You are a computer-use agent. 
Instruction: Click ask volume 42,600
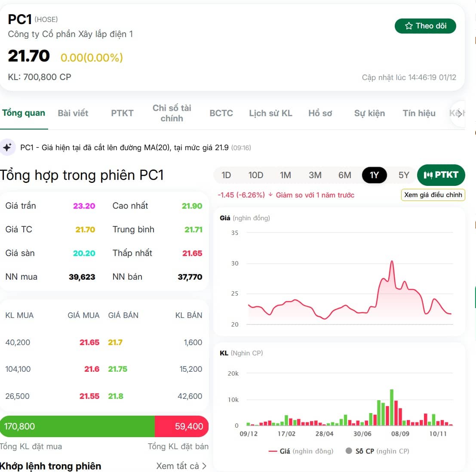190,396
